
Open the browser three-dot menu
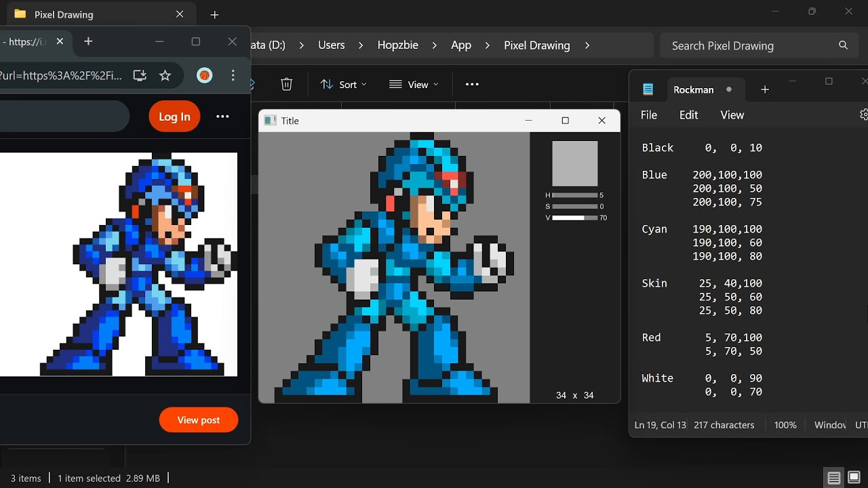[233, 75]
